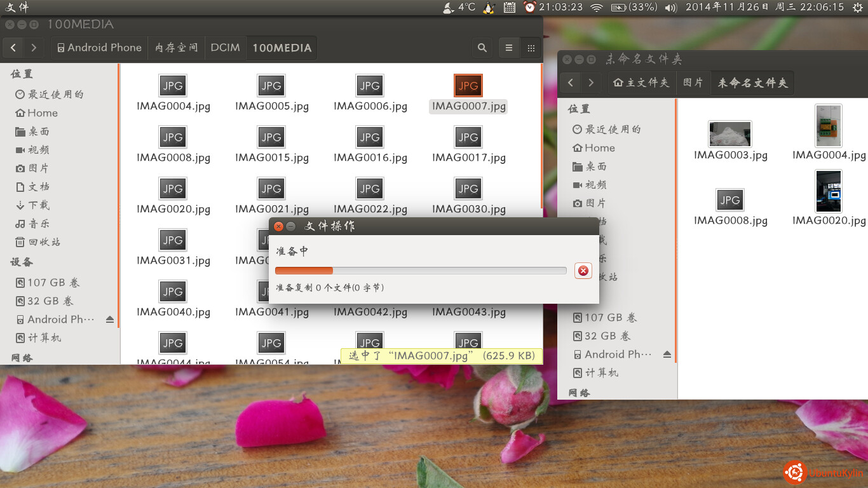
Task: Go forward in 未命名文件夹 window
Action: pos(591,83)
